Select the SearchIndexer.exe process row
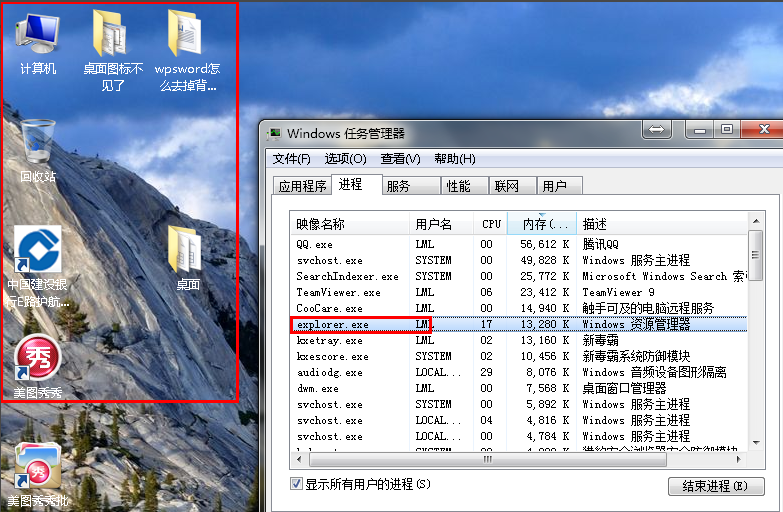 coord(518,276)
